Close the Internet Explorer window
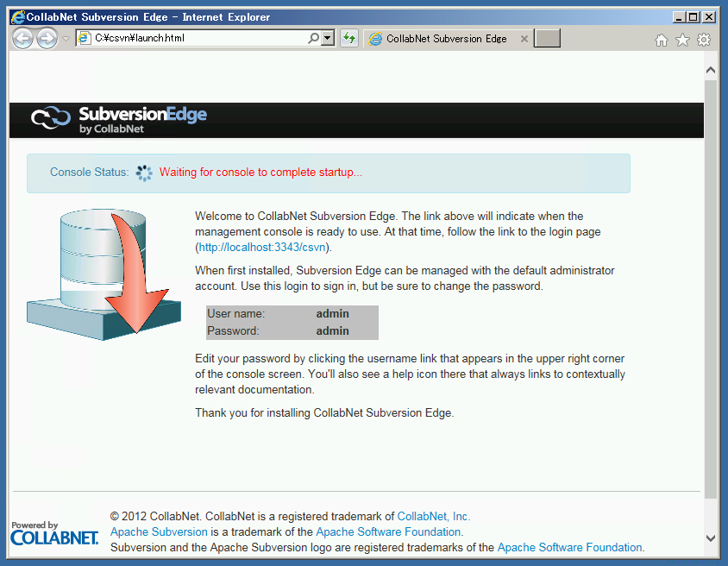Image resolution: width=728 pixels, height=566 pixels. (x=709, y=17)
